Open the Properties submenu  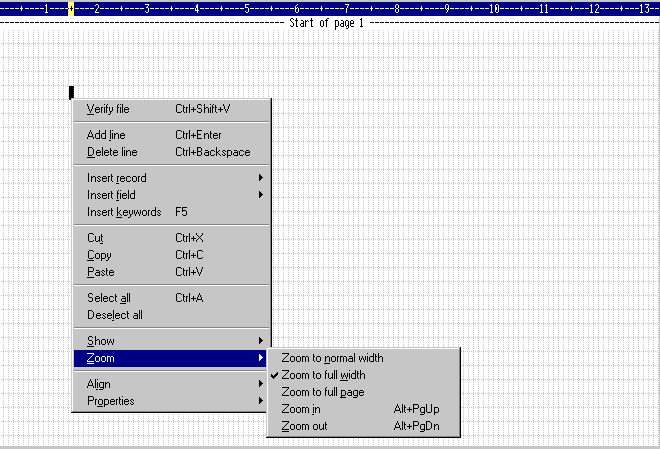point(110,401)
